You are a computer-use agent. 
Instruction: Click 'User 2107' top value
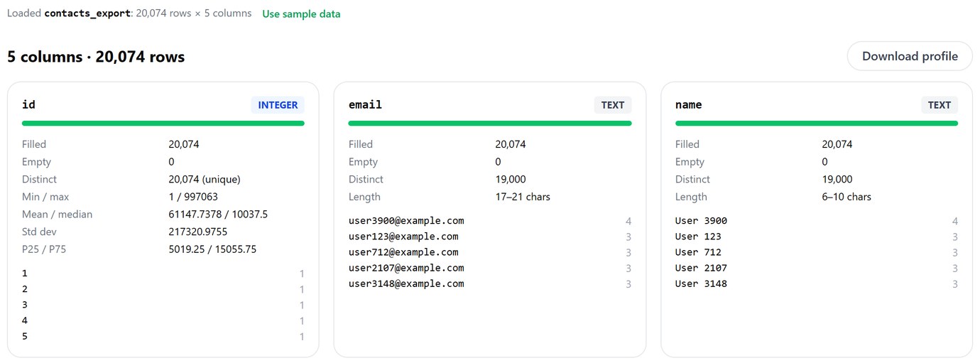(x=701, y=268)
